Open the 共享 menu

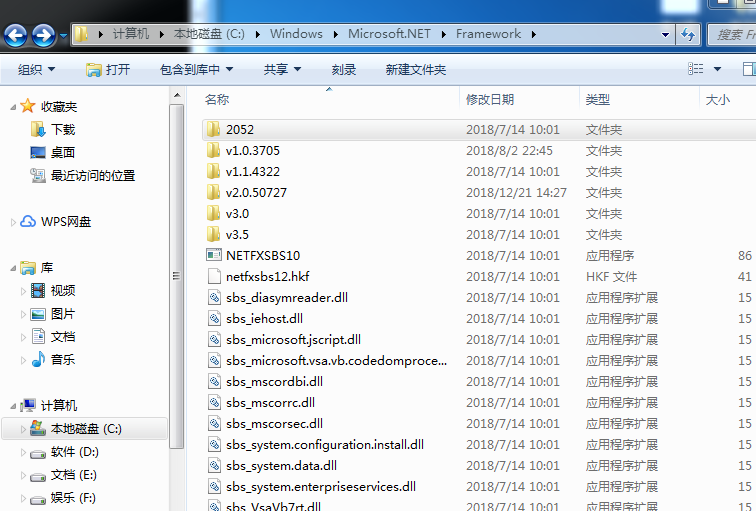click(282, 69)
